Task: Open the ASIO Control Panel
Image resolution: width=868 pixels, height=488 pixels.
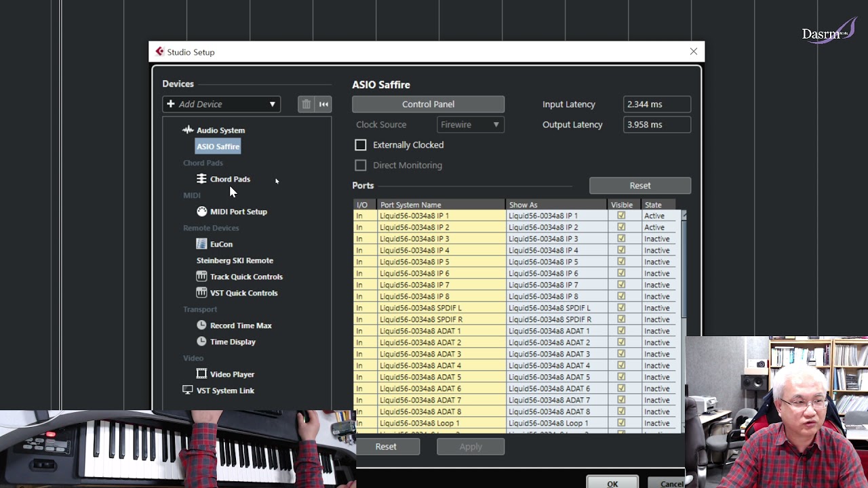Action: click(x=428, y=104)
